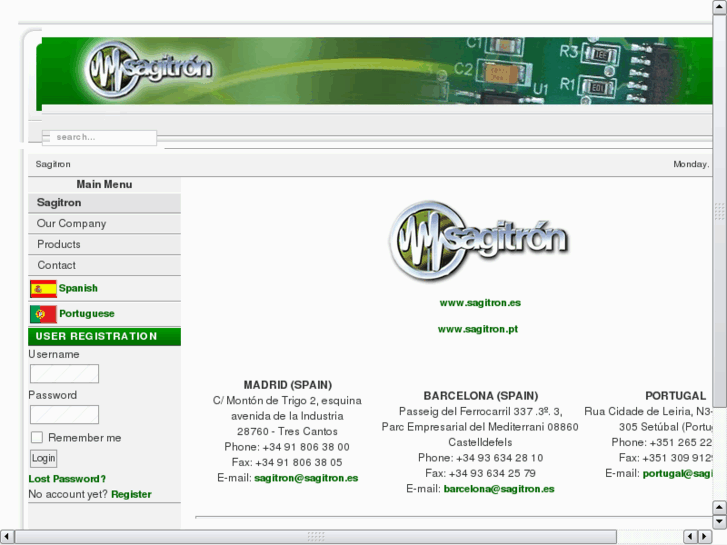Click the Login button
The height and width of the screenshot is (545, 727).
(44, 458)
